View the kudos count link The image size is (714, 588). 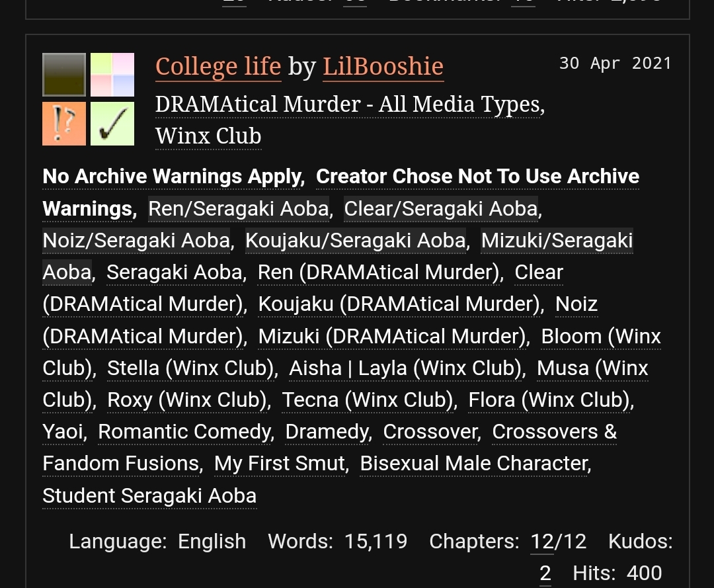click(545, 573)
